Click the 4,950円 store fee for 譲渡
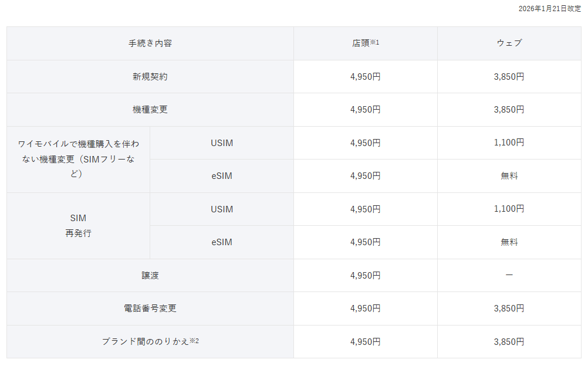This screenshot has width=588, height=366. pyautogui.click(x=365, y=275)
